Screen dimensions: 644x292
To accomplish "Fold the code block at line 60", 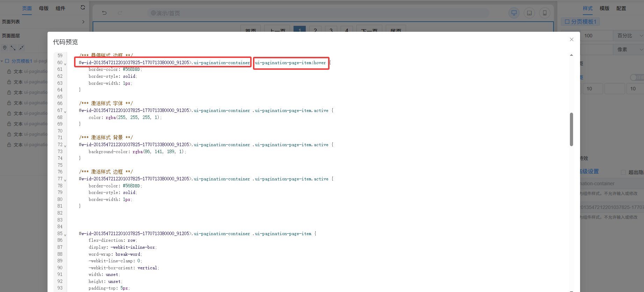I will (65, 64).
